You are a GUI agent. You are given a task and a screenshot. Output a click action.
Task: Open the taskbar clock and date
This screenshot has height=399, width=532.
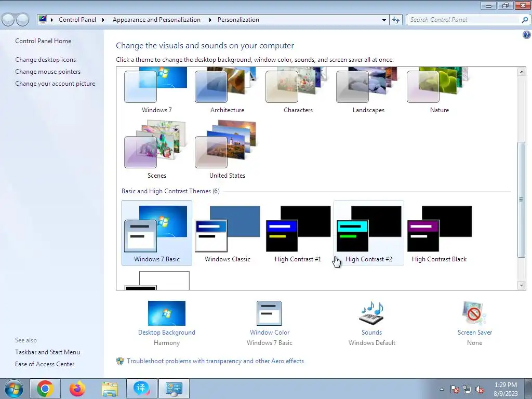coord(506,389)
